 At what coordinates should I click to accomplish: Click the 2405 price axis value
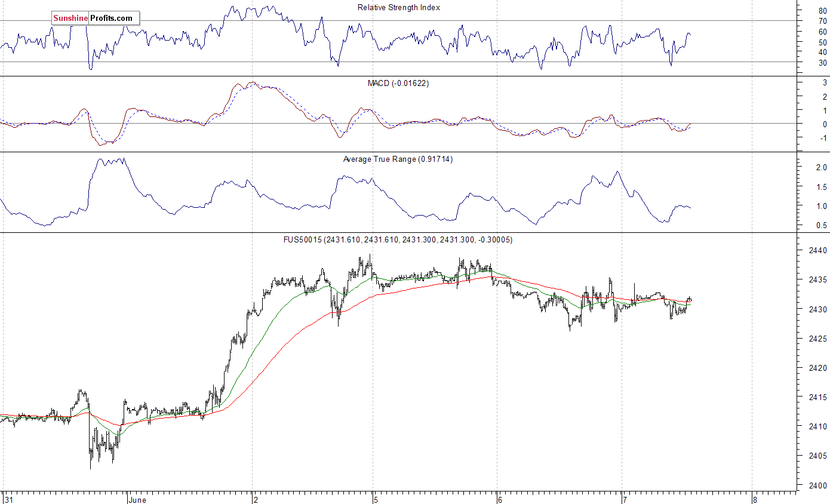click(x=819, y=456)
